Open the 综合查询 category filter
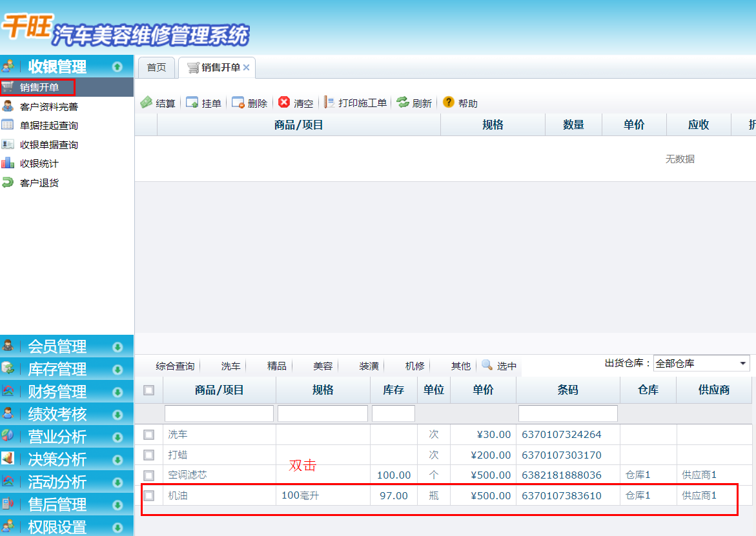Image resolution: width=756 pixels, height=536 pixels. tap(175, 366)
